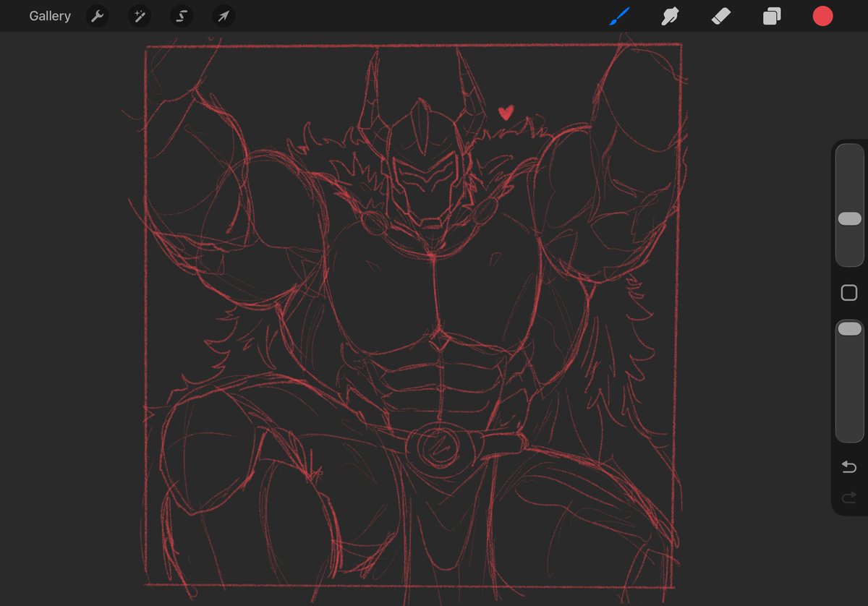Select the Eraser tool
868x606 pixels.
tap(721, 16)
